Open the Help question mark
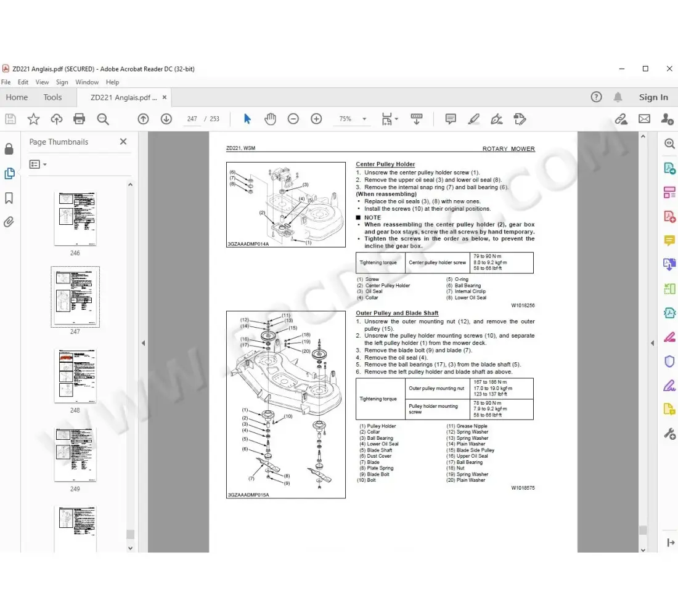This screenshot has height=616, width=678. [596, 97]
